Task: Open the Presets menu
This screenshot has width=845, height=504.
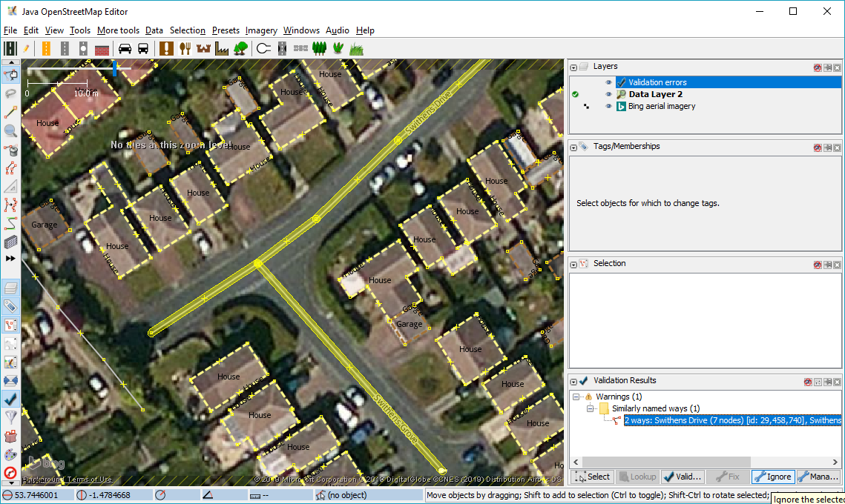Action: 226,30
